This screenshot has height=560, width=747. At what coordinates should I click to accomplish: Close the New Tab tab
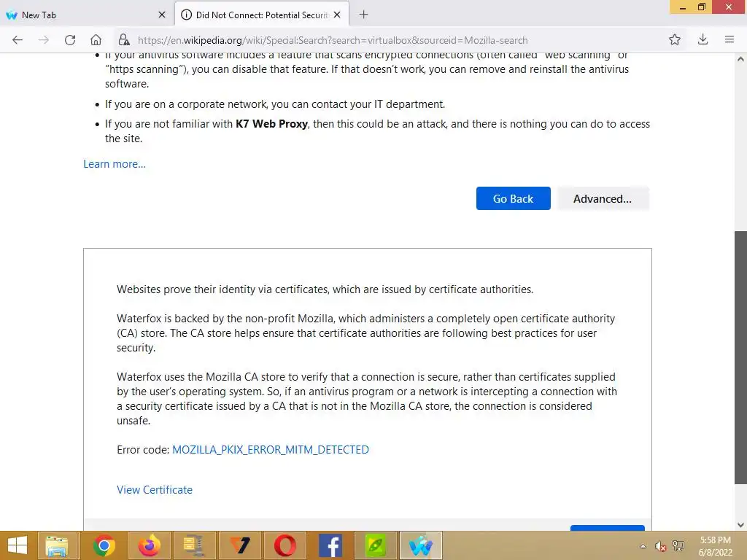(162, 15)
